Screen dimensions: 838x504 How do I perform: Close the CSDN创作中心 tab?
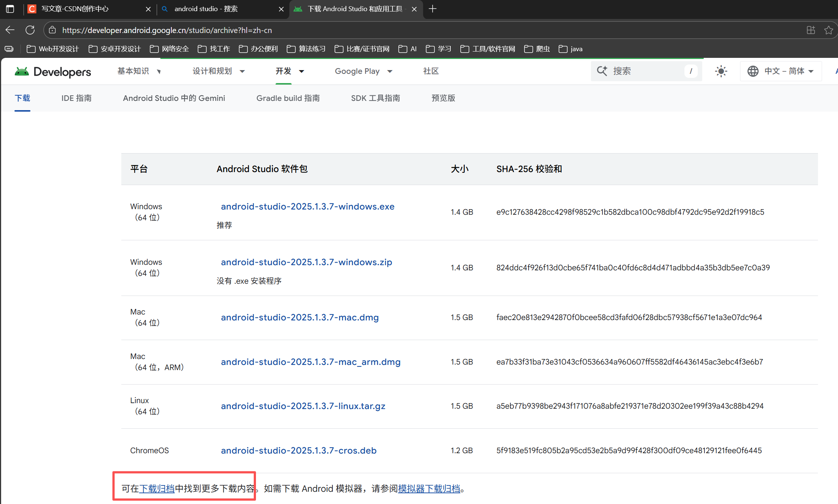pos(148,9)
